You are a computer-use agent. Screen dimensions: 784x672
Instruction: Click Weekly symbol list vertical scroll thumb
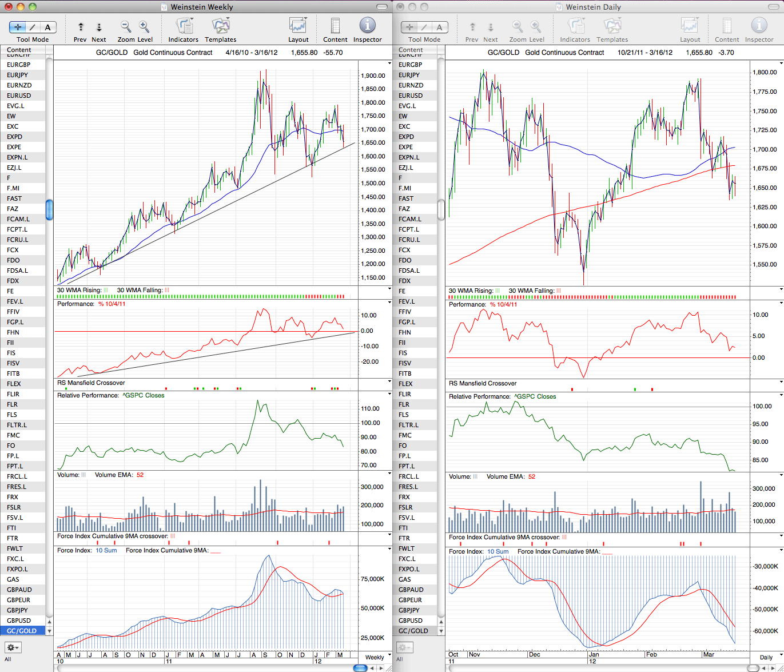point(49,210)
